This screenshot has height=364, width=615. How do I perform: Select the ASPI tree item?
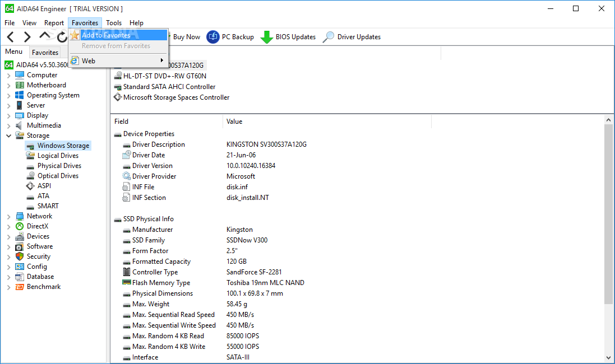[x=44, y=186]
